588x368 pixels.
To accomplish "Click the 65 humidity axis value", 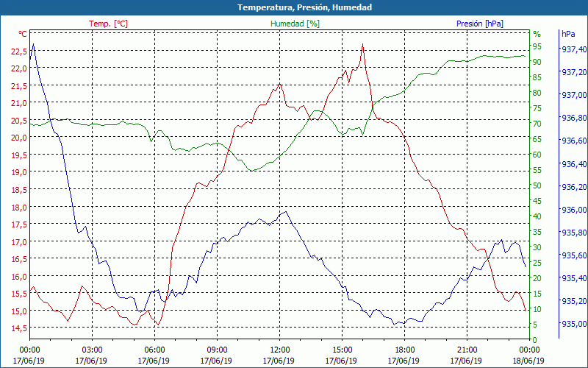I will click(537, 139).
